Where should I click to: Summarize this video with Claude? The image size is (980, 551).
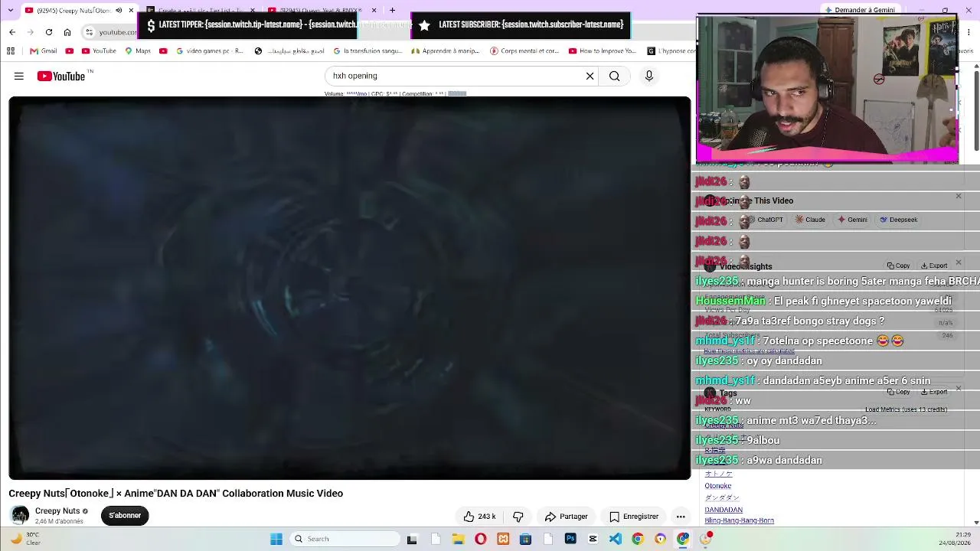(810, 220)
